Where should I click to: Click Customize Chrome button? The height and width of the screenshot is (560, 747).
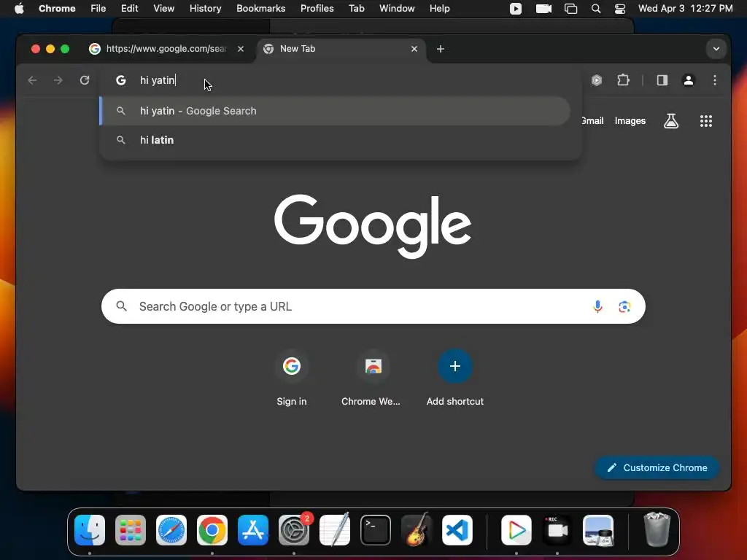coord(657,467)
